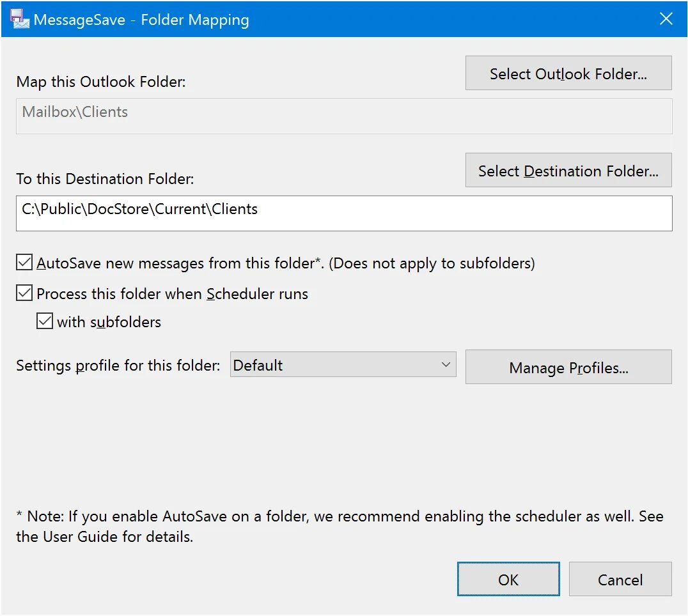Click the To this Destination Folder label
This screenshot has width=688, height=616.
105,179
